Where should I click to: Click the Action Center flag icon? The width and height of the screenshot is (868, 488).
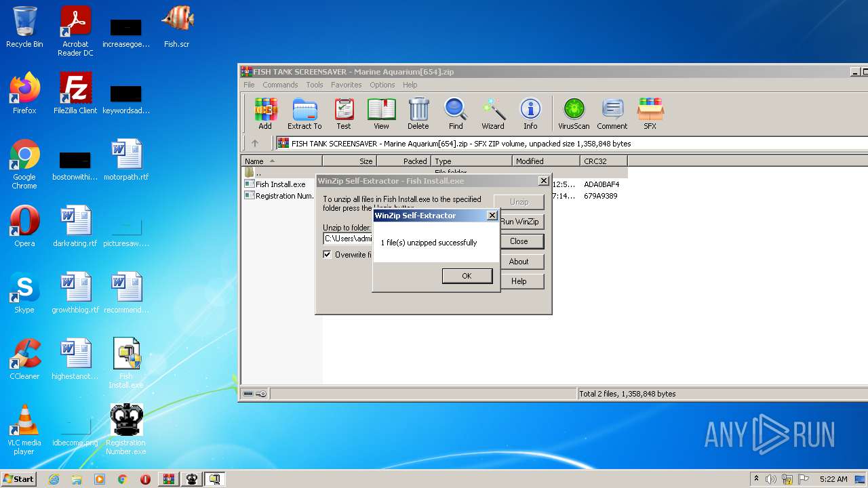pos(804,479)
